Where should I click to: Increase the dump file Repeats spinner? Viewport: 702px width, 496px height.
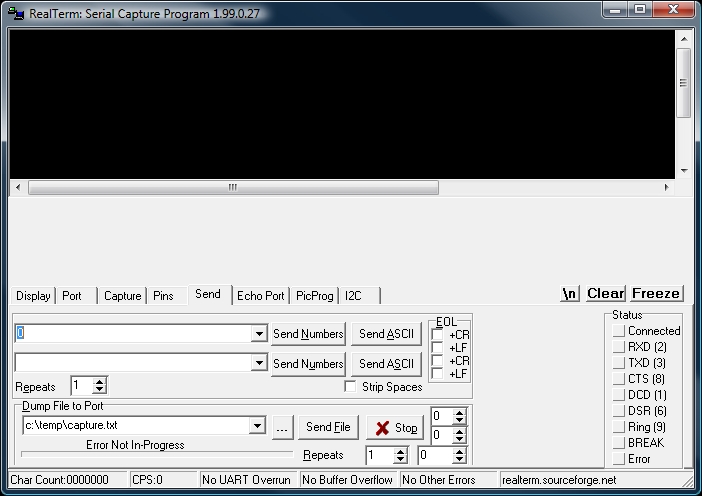[x=400, y=452]
